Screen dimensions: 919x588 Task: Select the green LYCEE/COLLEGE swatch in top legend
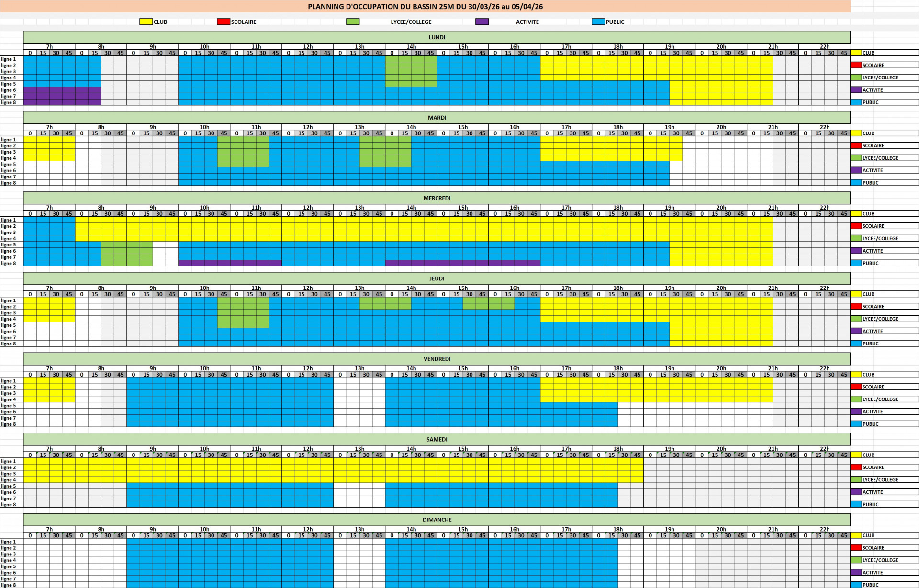click(353, 22)
